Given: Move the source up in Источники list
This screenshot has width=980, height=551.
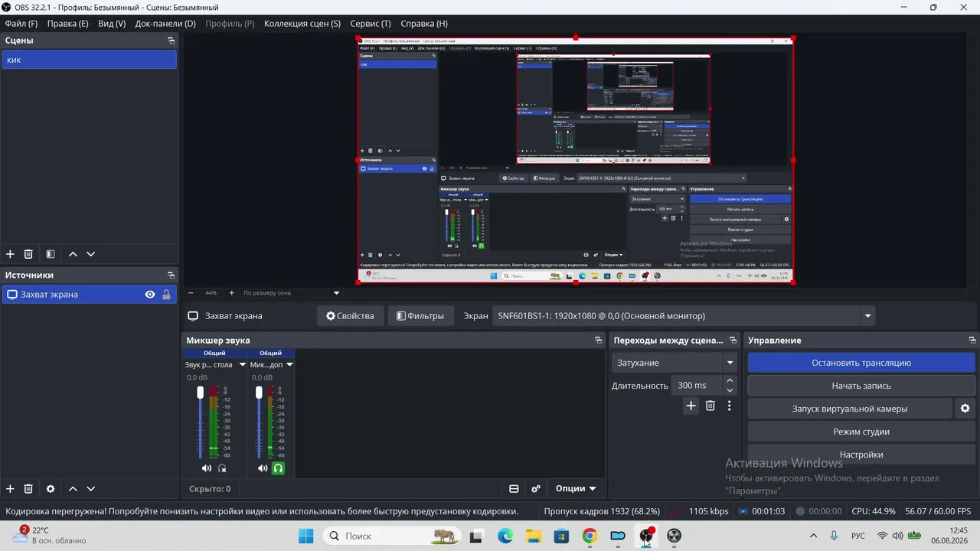Looking at the screenshot, I should coord(73,488).
